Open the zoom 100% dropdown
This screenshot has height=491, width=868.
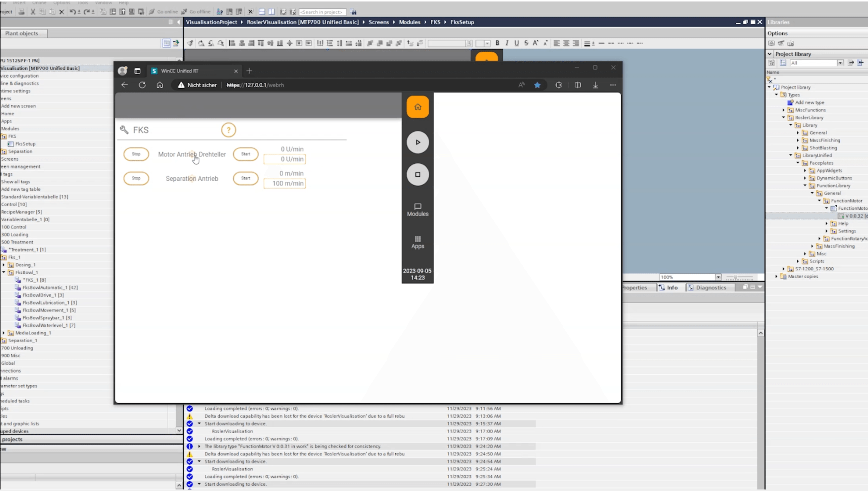coord(718,277)
